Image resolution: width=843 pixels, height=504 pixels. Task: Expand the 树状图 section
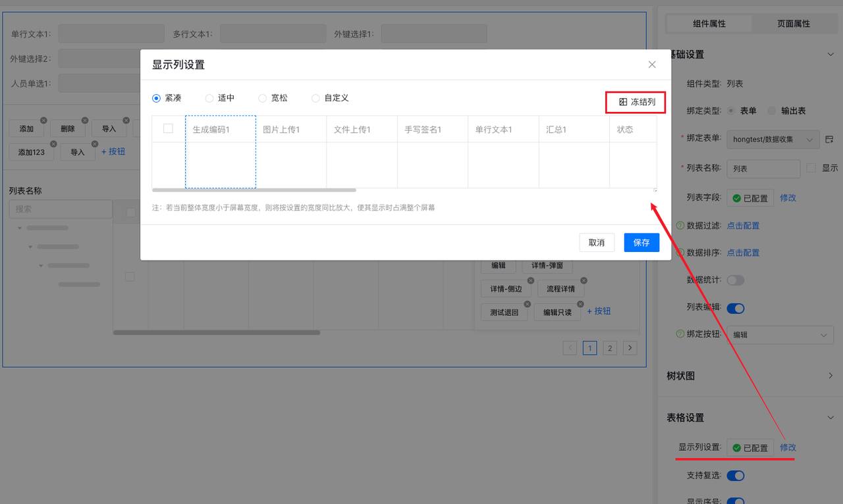(830, 376)
